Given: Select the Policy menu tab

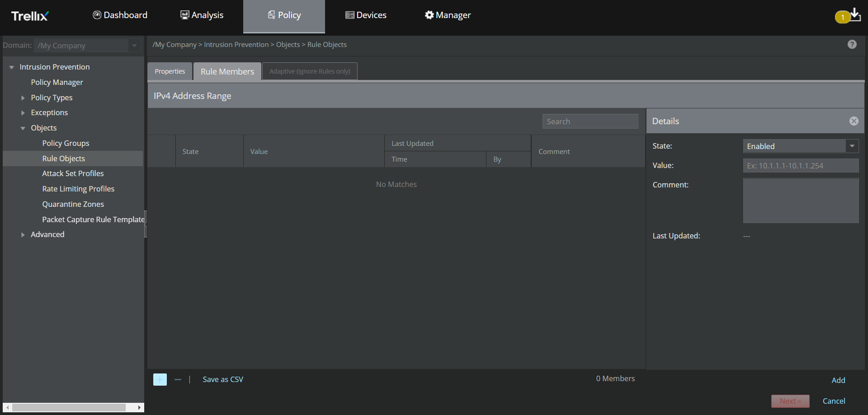Looking at the screenshot, I should [284, 16].
